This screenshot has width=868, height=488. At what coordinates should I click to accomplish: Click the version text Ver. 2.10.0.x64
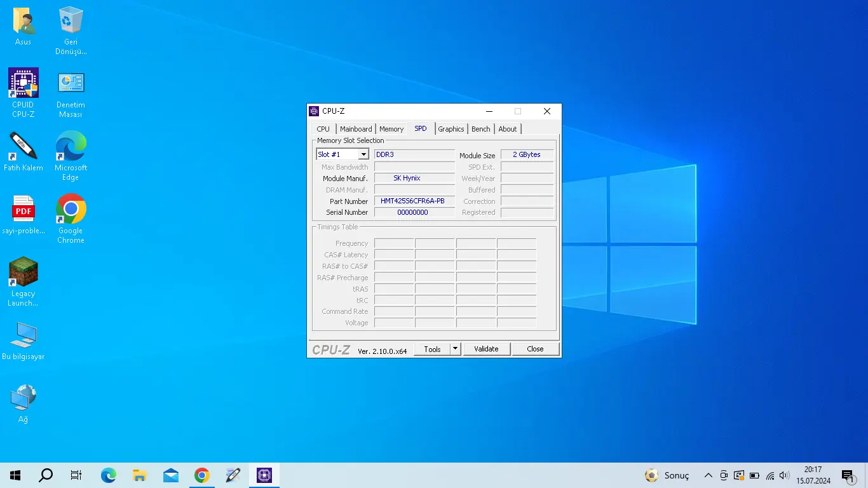pyautogui.click(x=382, y=351)
